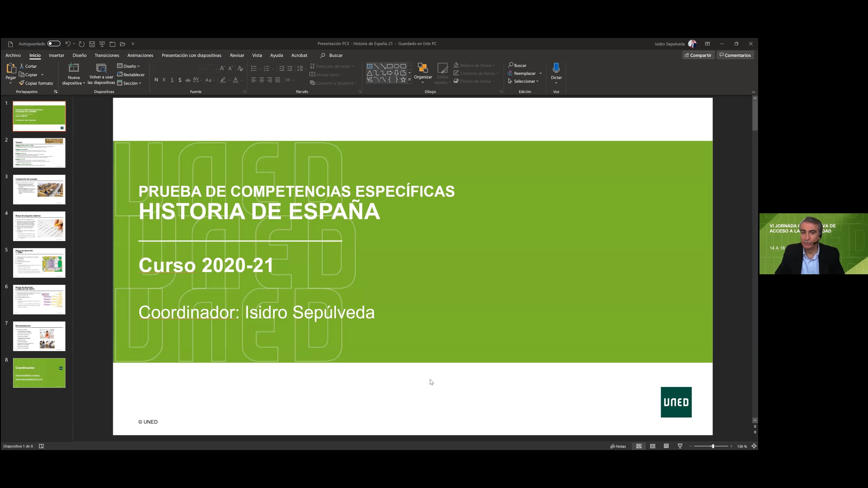
Task: Open the Comentarios pane button
Action: coord(735,55)
